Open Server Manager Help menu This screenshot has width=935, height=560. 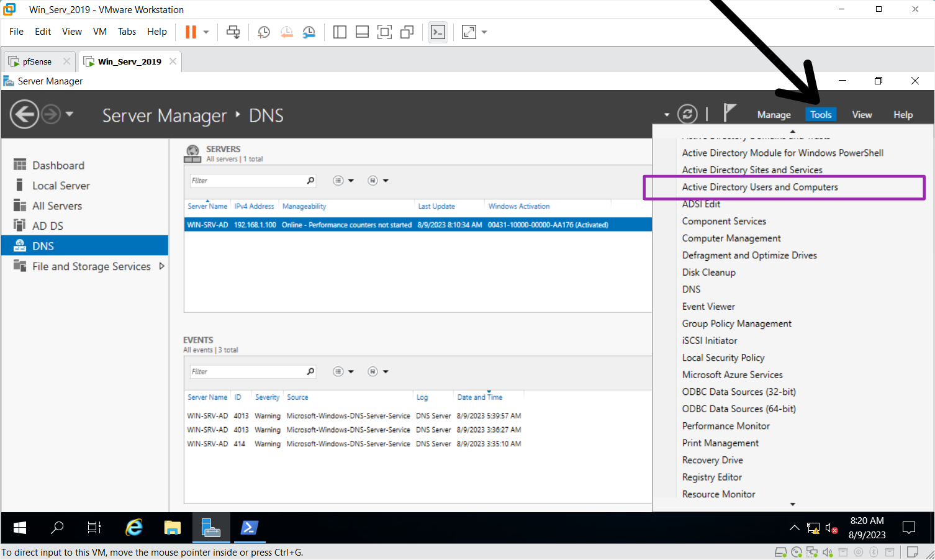(x=903, y=115)
